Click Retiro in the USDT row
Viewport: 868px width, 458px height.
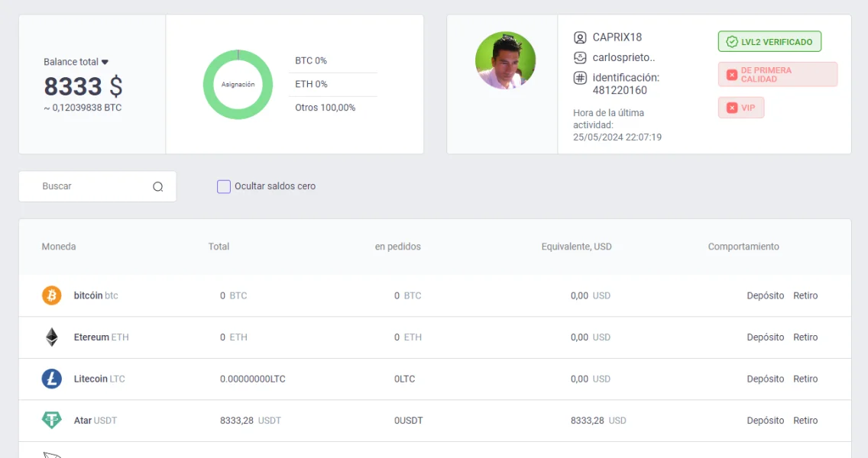(805, 421)
